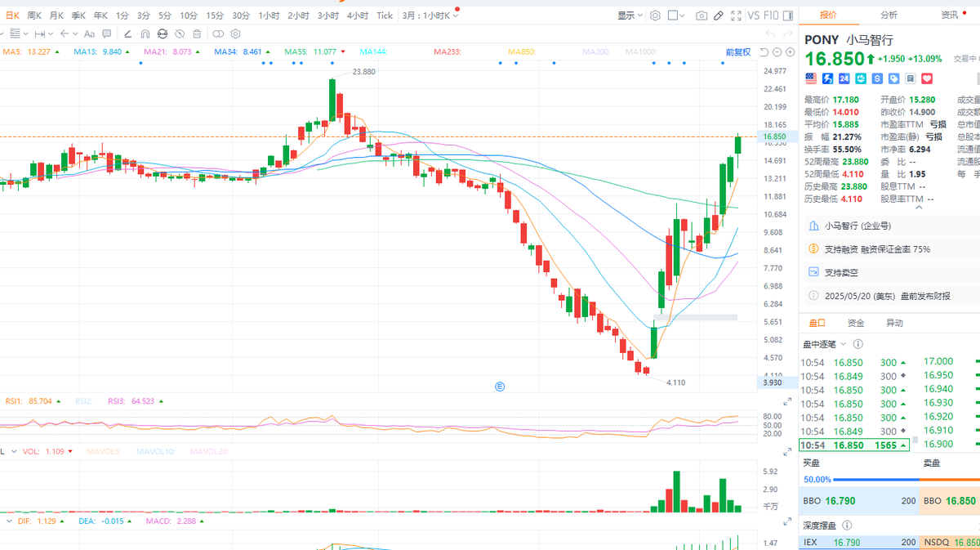Click the blue tag badge icon

click(893, 78)
